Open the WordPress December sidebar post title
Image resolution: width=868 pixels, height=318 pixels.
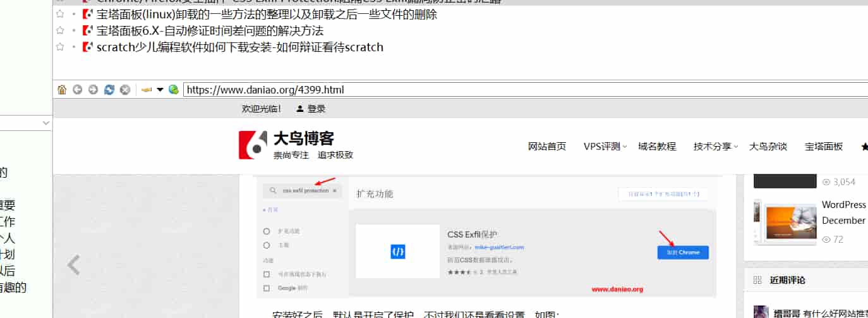pyautogui.click(x=844, y=212)
